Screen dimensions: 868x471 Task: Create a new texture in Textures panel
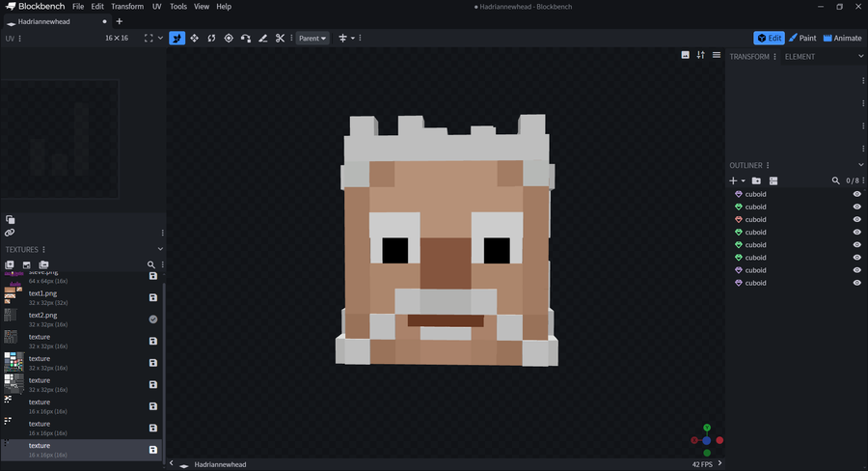click(x=10, y=264)
